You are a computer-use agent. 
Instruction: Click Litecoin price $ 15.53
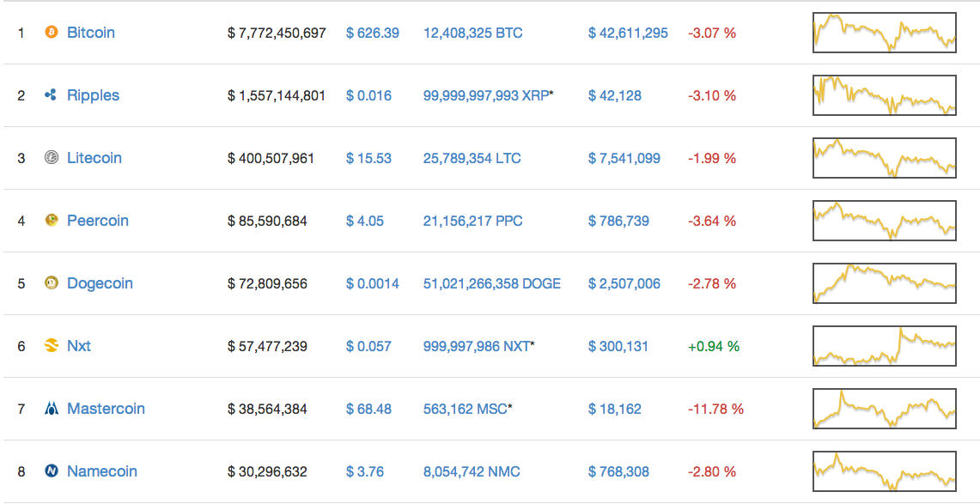tap(368, 158)
